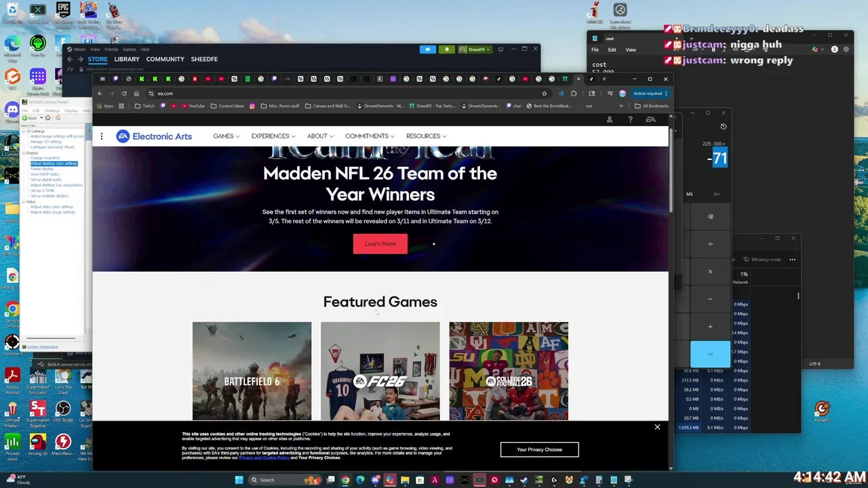868x488 pixels.
Task: Open the FC26 game card
Action: click(x=380, y=371)
